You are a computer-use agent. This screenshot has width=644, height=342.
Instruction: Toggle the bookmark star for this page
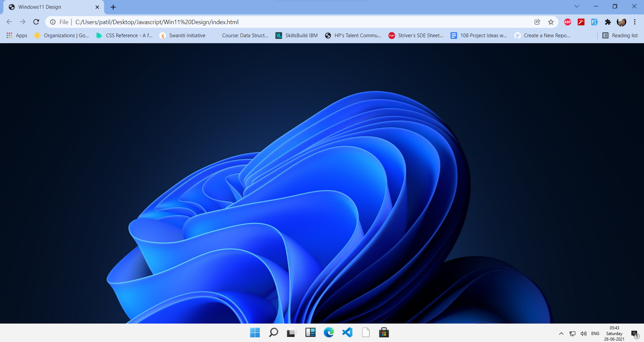point(551,22)
